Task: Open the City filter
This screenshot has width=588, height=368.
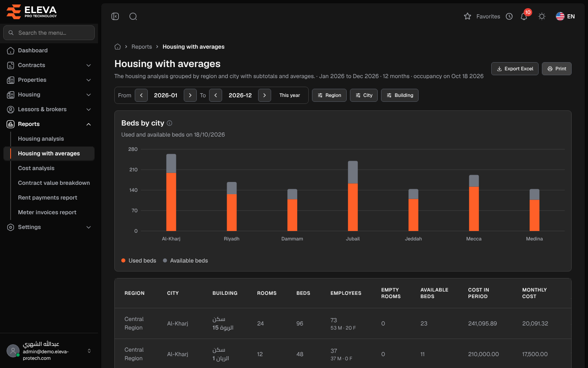Action: (364, 95)
